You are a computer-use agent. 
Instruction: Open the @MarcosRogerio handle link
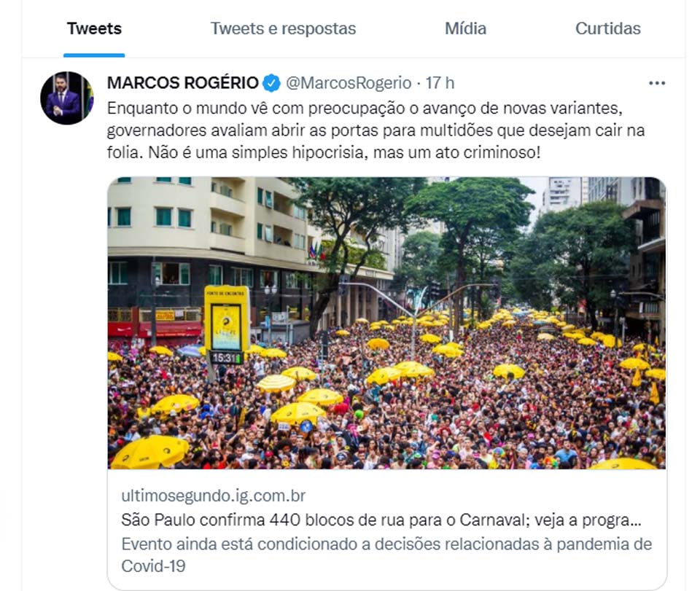tap(349, 83)
